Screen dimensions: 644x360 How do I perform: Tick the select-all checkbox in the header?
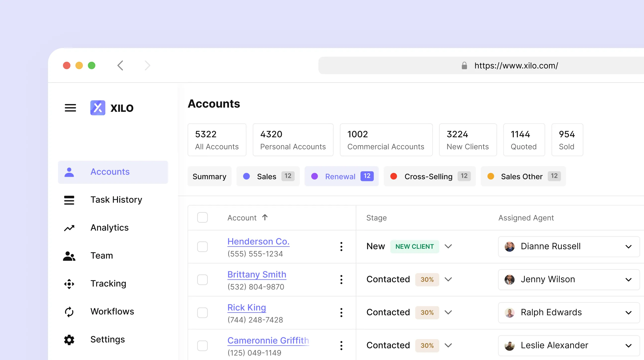(x=202, y=217)
